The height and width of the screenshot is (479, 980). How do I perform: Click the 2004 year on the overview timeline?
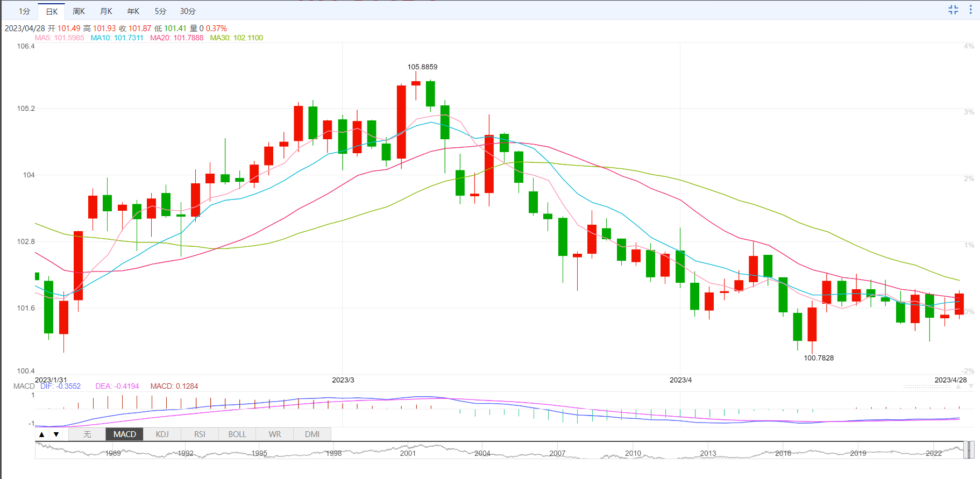[482, 453]
